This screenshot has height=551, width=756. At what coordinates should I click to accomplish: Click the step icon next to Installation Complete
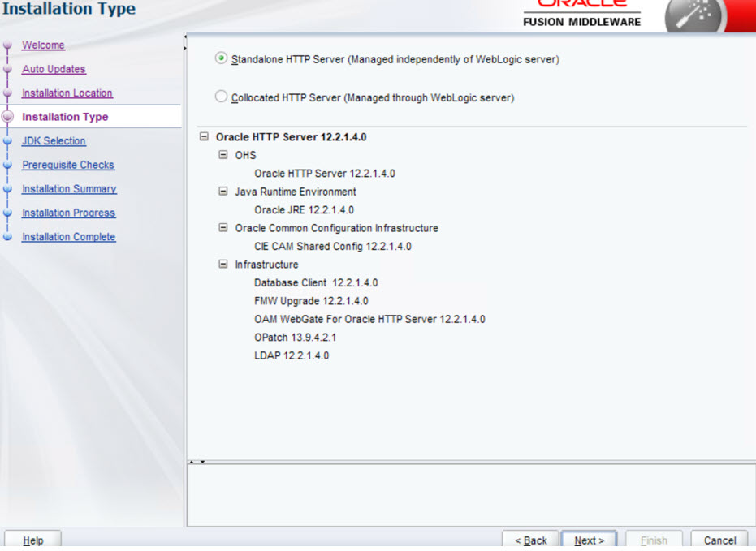tap(7, 237)
